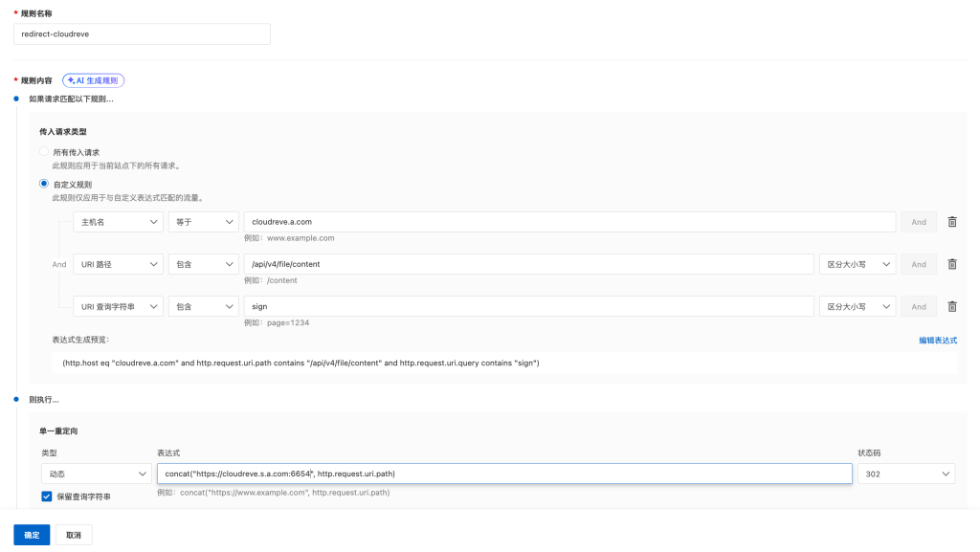The width and height of the screenshot is (980, 552).
Task: Open 区分大小写 dropdown for URI path row
Action: coord(857,264)
